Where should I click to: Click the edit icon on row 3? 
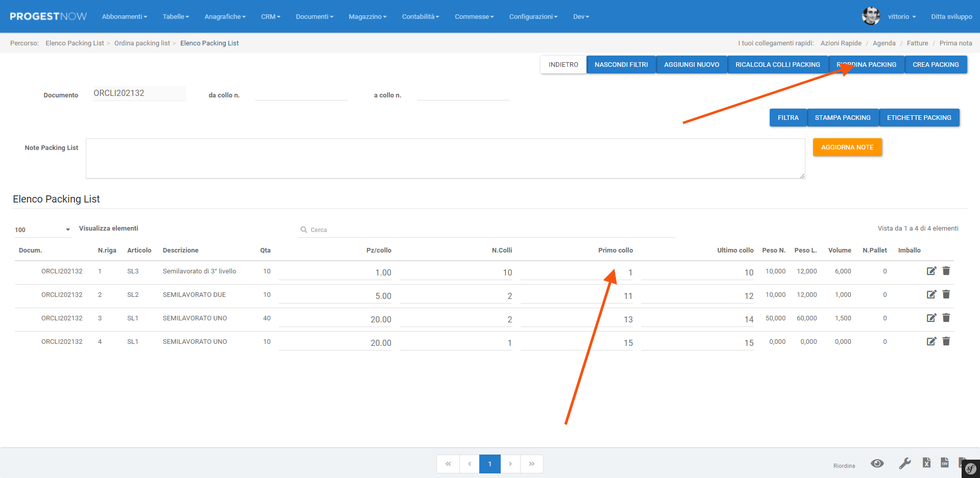coord(931,318)
